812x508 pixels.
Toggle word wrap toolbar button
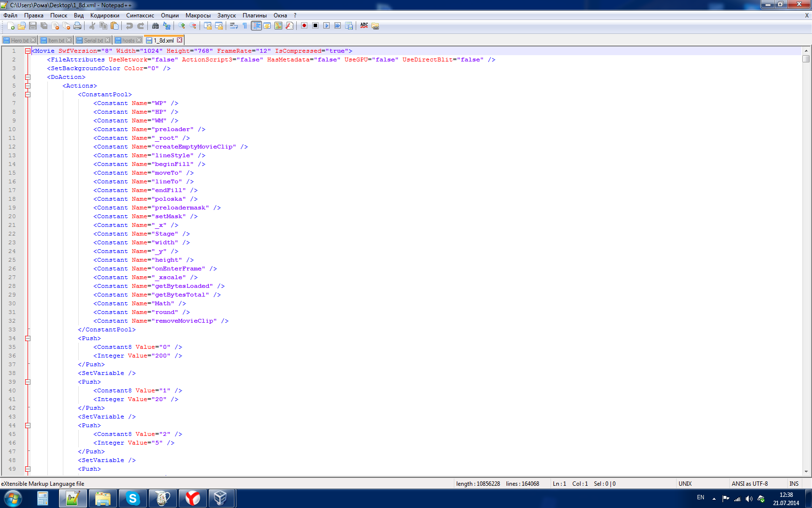pos(233,26)
